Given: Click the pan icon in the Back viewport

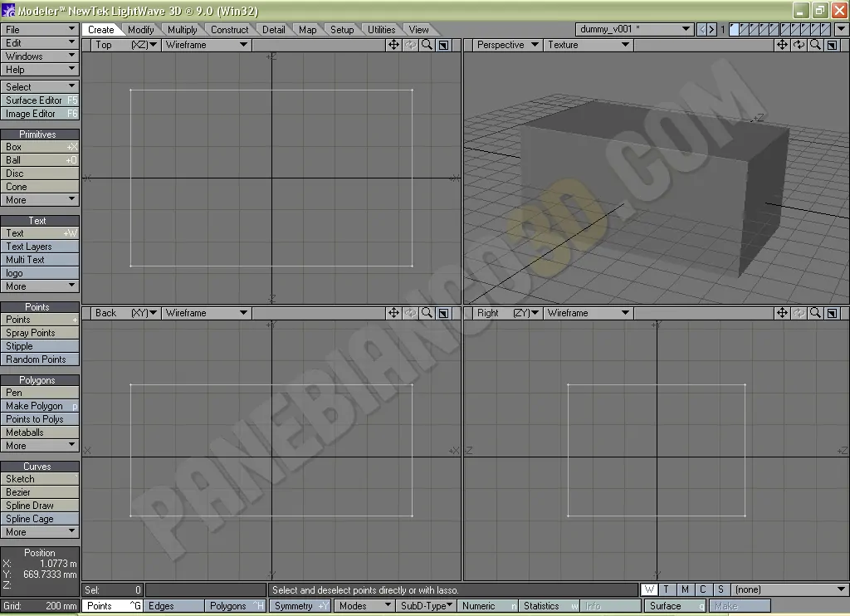Looking at the screenshot, I should point(393,313).
